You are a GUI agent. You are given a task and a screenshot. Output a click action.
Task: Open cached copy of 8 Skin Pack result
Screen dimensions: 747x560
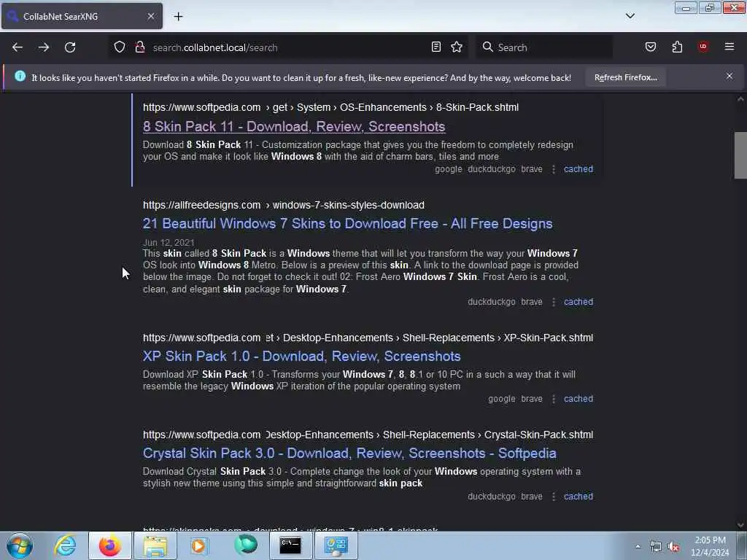tap(578, 169)
